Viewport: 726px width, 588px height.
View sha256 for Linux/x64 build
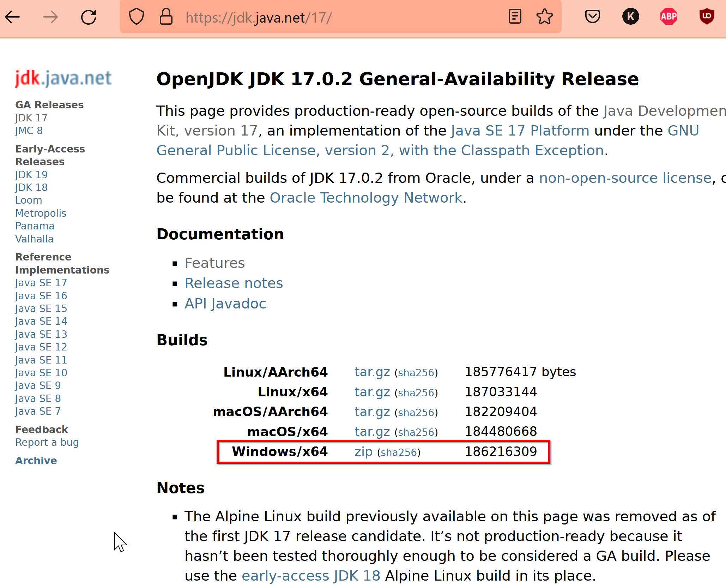pos(416,392)
